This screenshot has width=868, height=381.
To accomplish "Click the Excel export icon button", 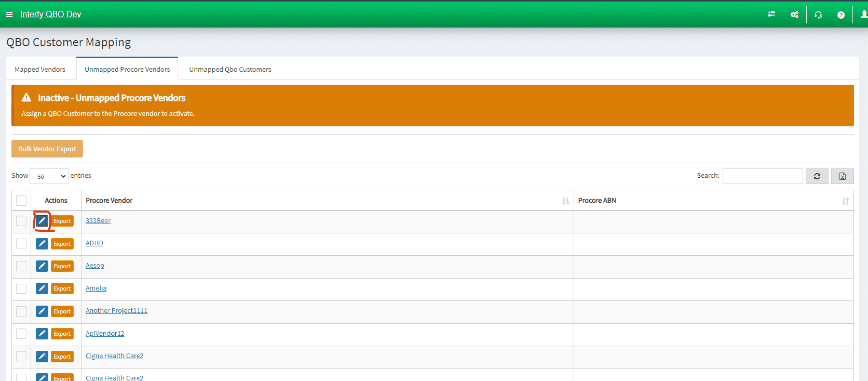I will point(842,176).
